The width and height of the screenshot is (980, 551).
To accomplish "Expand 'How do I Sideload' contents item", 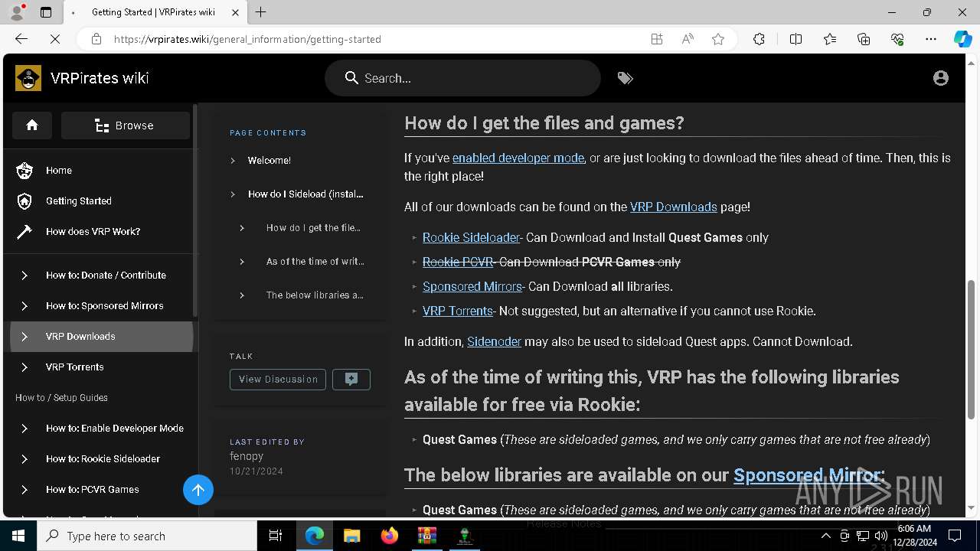I will [x=233, y=194].
